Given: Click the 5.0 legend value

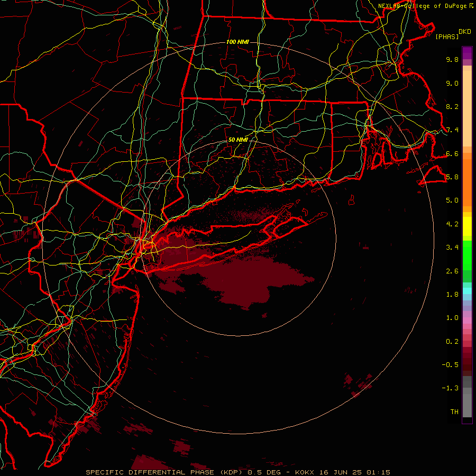Looking at the screenshot, I should [452, 200].
